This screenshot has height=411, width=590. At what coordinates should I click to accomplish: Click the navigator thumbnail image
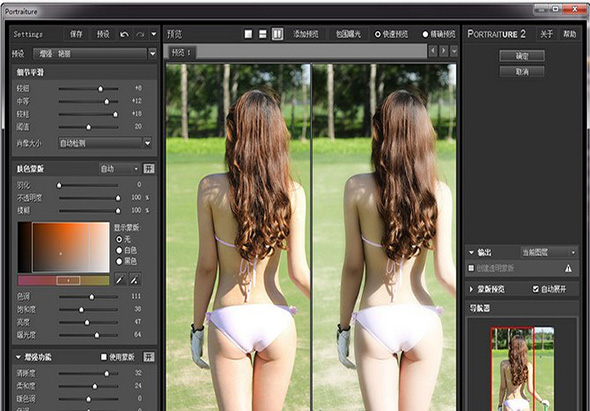pos(522,369)
